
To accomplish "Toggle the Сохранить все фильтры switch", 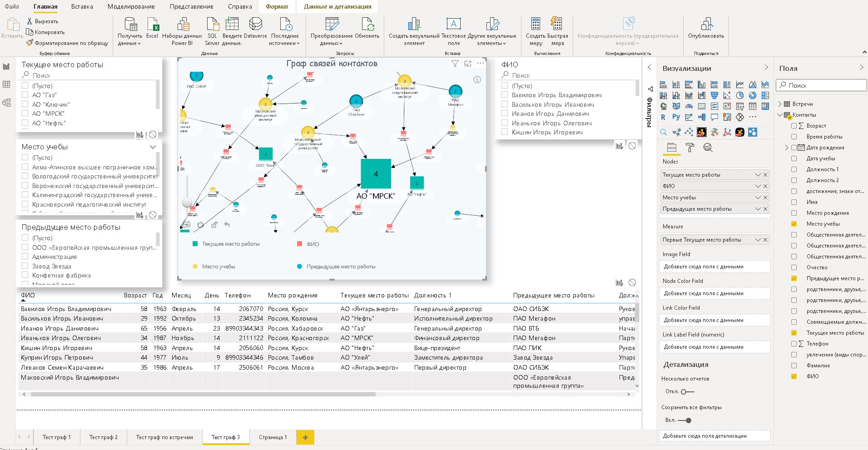I will 684,420.
